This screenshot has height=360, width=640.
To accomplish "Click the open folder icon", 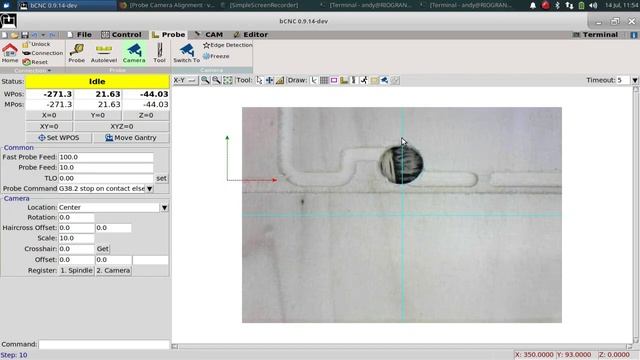I will click(15, 35).
